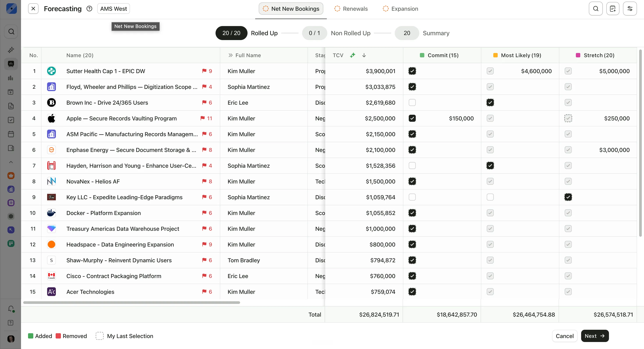The height and width of the screenshot is (349, 644).
Task: Click the Next button
Action: coord(595,336)
